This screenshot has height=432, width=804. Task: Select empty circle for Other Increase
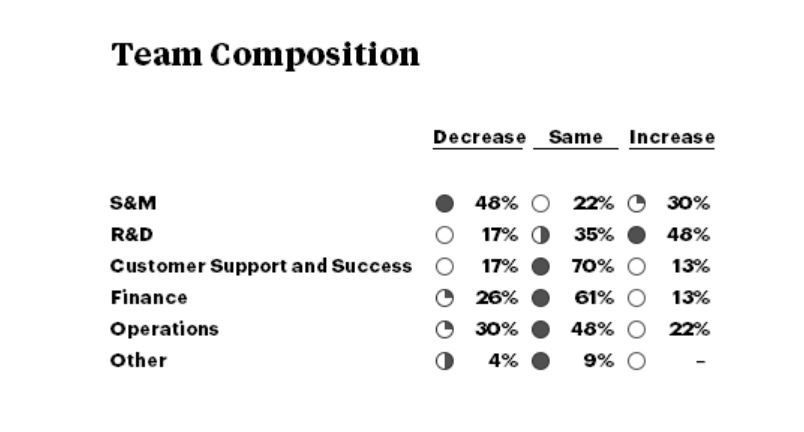point(636,361)
